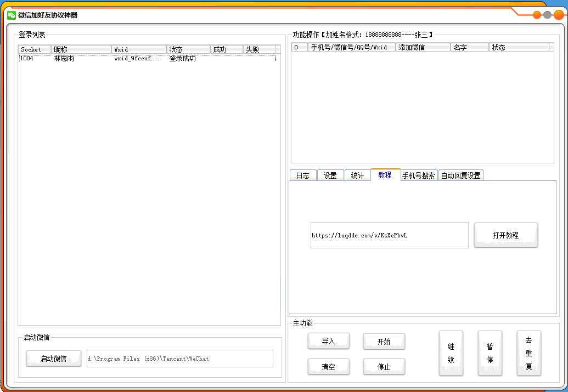Open the 统计 tab

tap(358, 175)
